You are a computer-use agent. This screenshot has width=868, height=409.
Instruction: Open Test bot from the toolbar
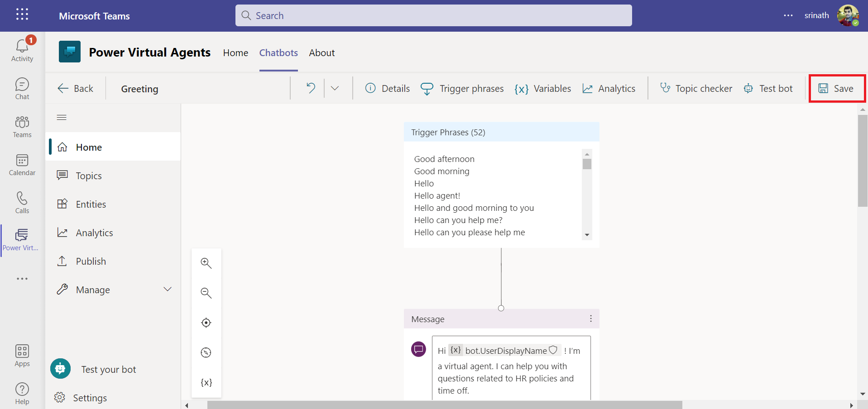point(768,89)
